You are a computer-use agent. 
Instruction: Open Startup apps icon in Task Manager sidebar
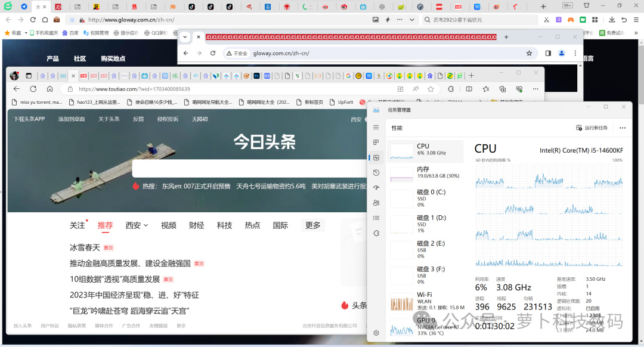(x=376, y=188)
